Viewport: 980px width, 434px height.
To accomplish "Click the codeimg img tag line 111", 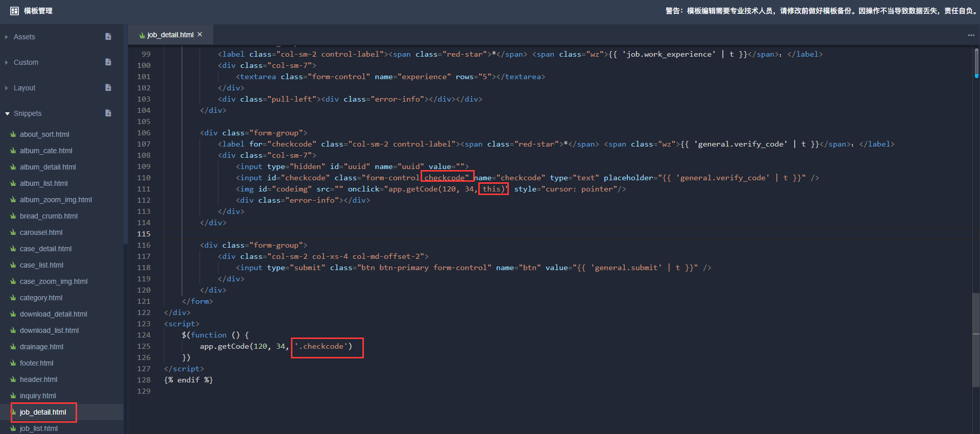I will pos(431,189).
